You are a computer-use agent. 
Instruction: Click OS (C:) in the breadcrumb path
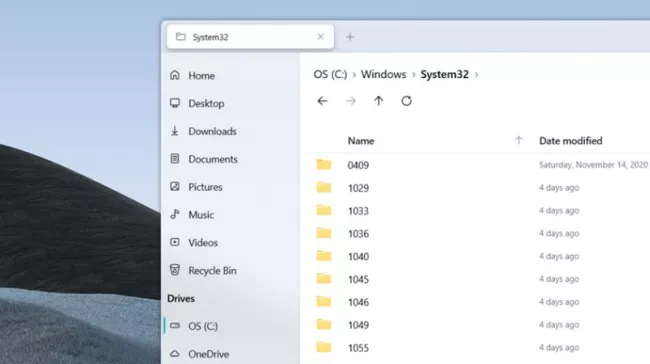click(330, 74)
